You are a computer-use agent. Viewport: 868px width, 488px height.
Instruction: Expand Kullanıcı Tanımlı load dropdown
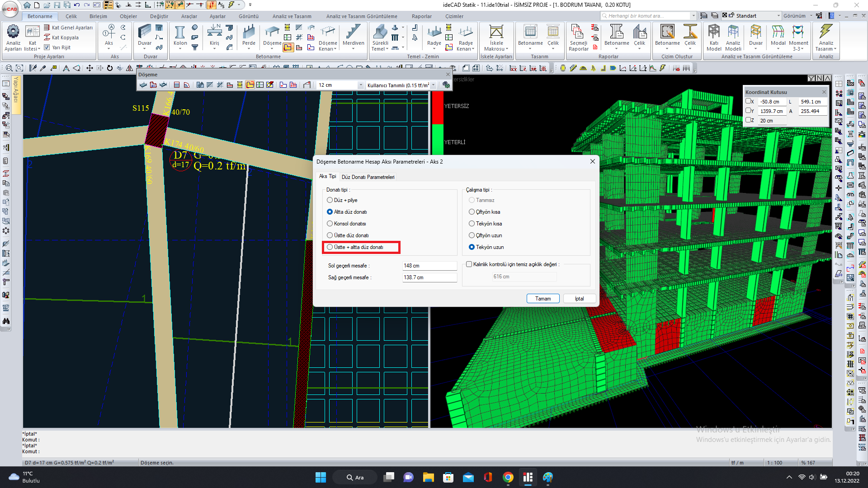(x=433, y=85)
